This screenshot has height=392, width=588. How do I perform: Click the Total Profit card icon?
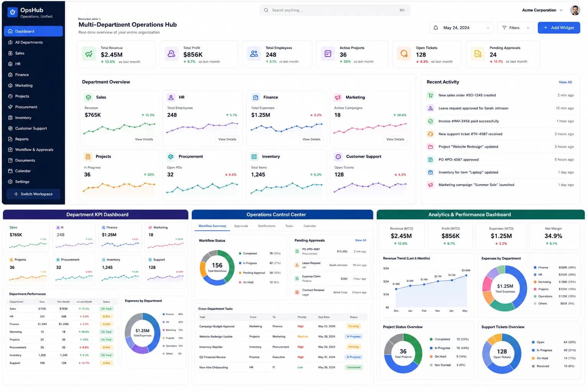[171, 54]
